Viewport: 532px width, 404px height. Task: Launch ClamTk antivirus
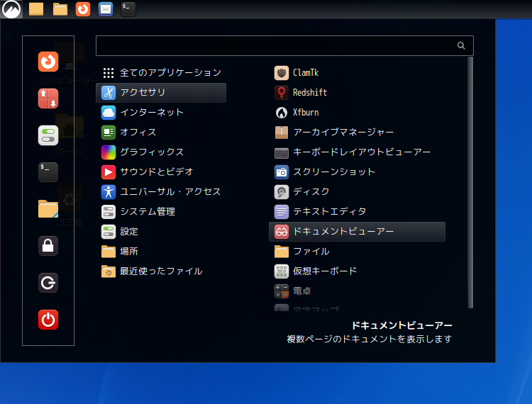pos(357,72)
